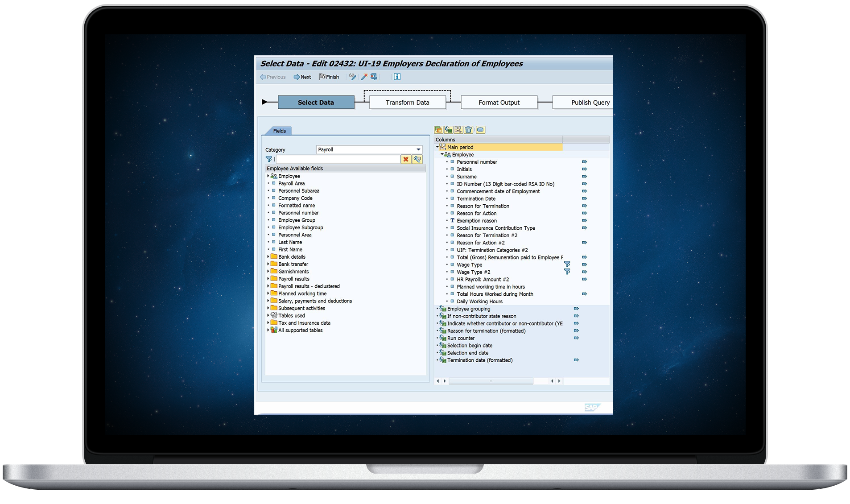Select Social Insurance Contribution Type column
The height and width of the screenshot is (504, 850).
(495, 228)
